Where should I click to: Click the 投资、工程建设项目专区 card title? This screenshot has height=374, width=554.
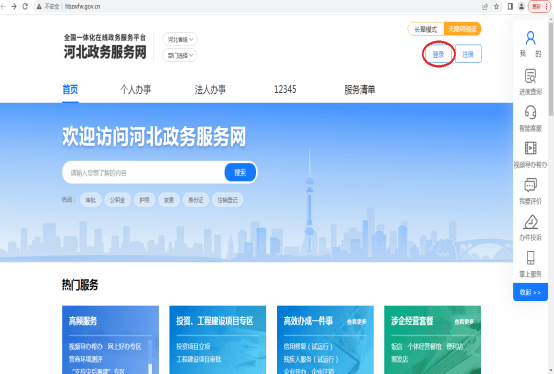pyautogui.click(x=215, y=321)
